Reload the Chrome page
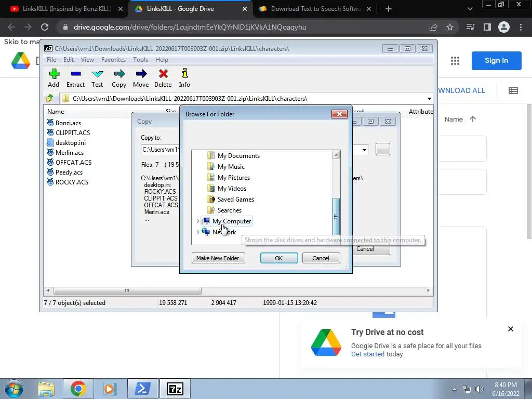532x399 pixels. [x=45, y=27]
